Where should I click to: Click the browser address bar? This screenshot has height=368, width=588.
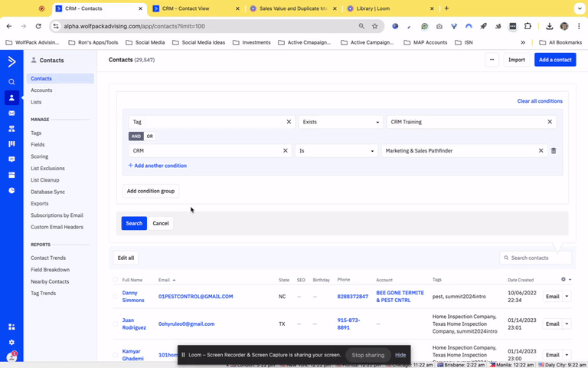208,26
